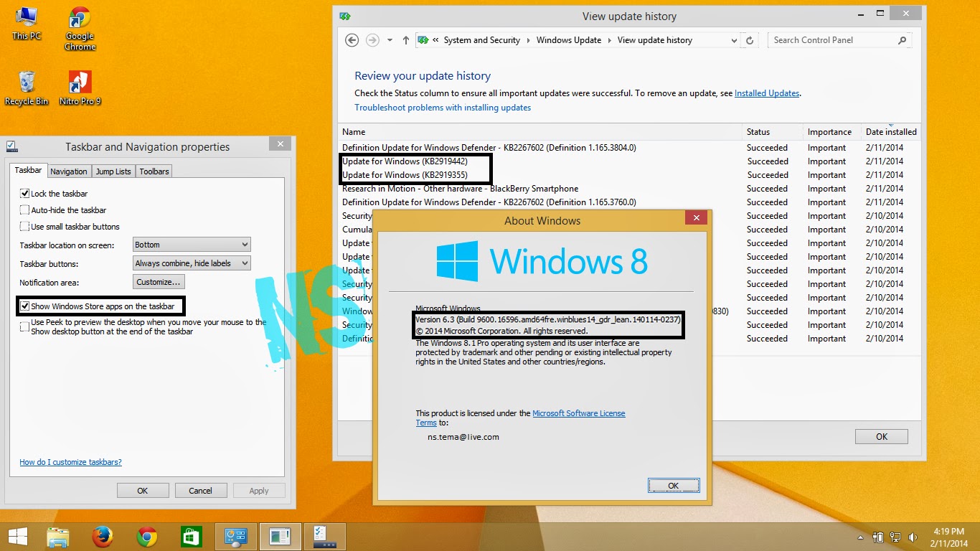The height and width of the screenshot is (551, 980).
Task: Open the This PC desktop icon
Action: coord(27,24)
